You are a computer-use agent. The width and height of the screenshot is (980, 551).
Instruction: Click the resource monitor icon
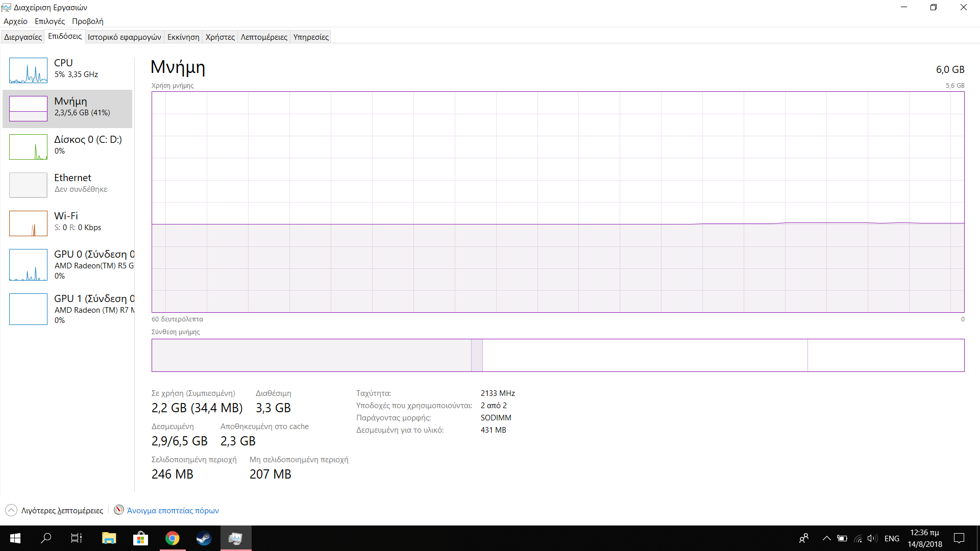[x=119, y=510]
